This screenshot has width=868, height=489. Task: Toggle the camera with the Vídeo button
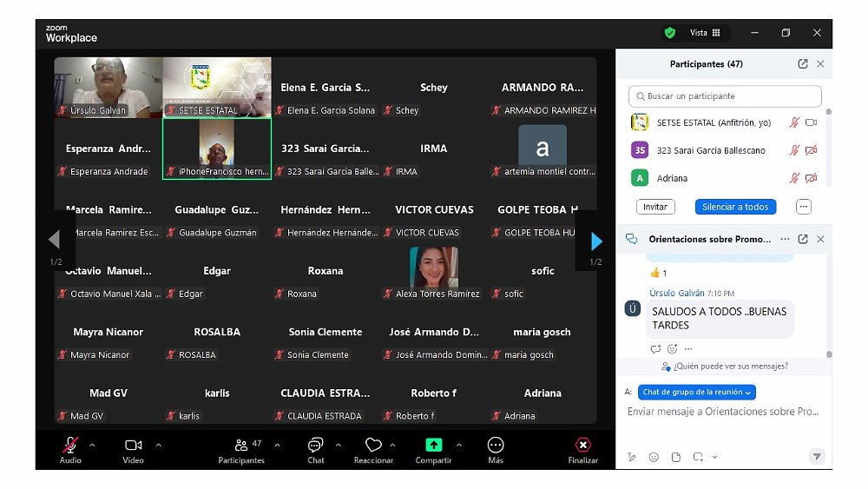tap(133, 446)
